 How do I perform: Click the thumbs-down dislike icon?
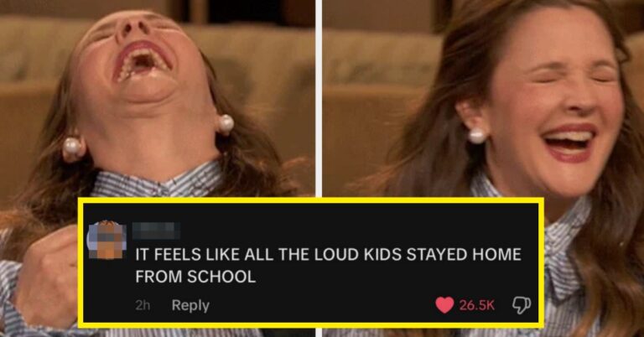522,305
